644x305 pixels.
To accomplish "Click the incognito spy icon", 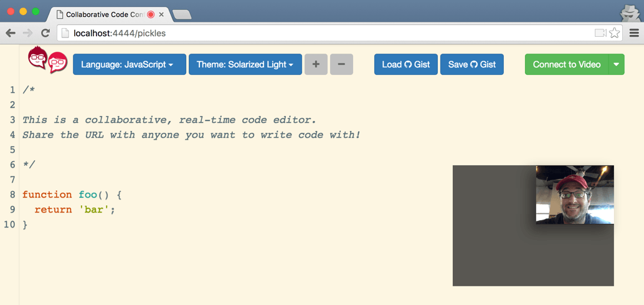I will pos(629,12).
